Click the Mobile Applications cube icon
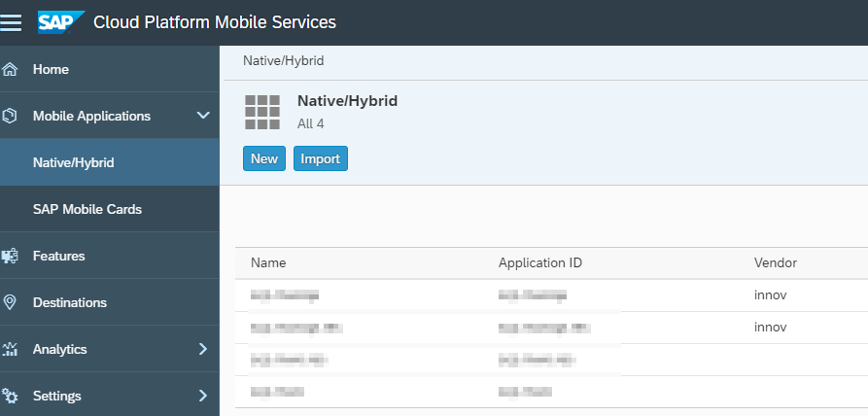This screenshot has height=416, width=868. [11, 117]
